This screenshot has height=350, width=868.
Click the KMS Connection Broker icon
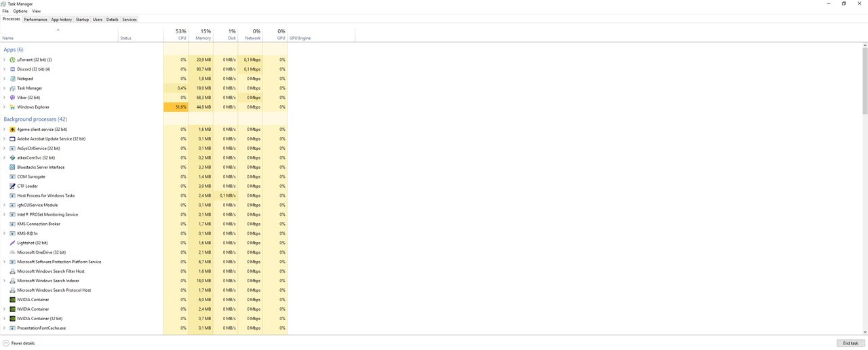(12, 224)
